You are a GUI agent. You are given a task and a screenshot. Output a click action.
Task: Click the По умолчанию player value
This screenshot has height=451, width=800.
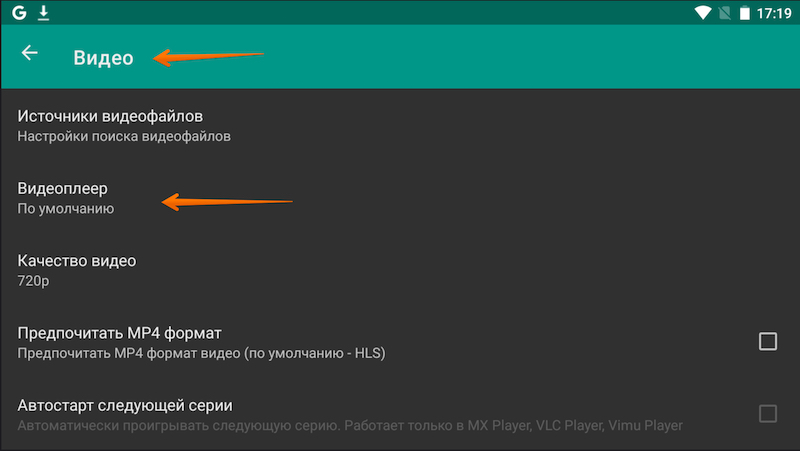click(66, 209)
